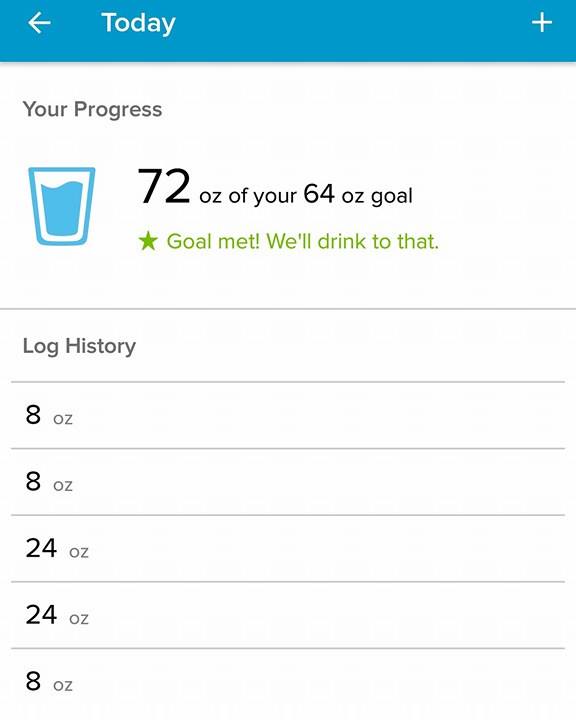Open the first 24 oz log entry
The width and height of the screenshot is (576, 720).
(x=288, y=548)
